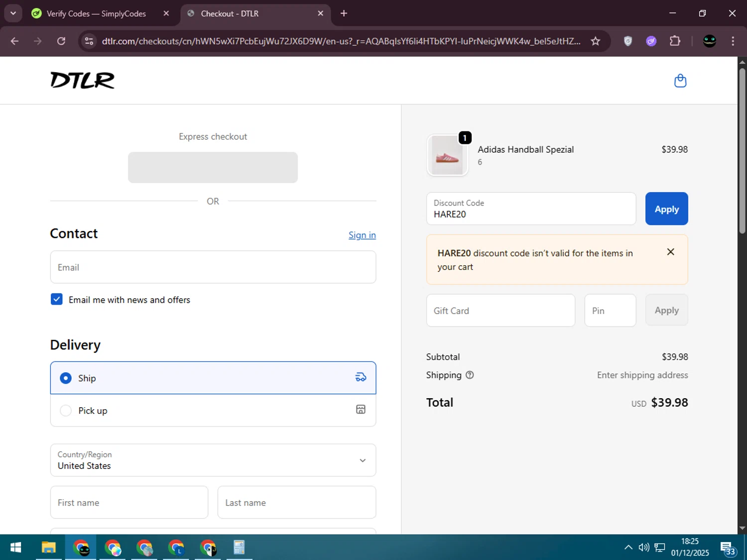Click the DTLR logo
Screen dimensions: 747x560
coord(83,80)
